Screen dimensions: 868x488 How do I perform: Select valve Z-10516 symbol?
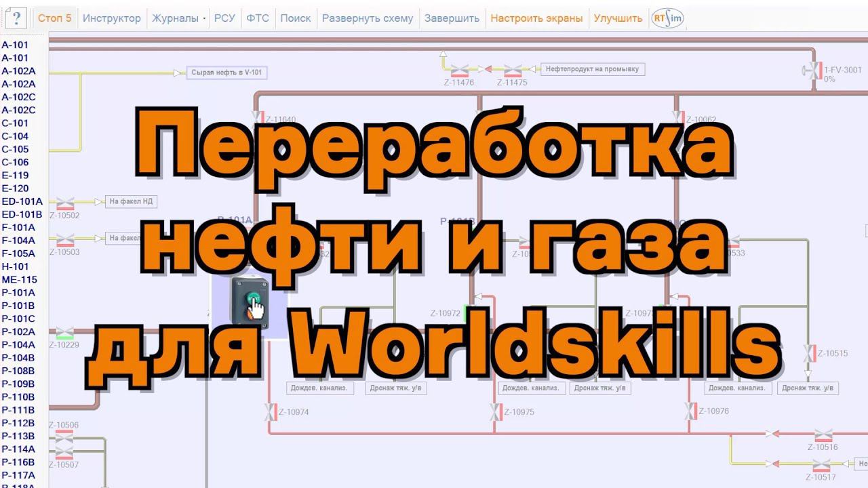[823, 434]
